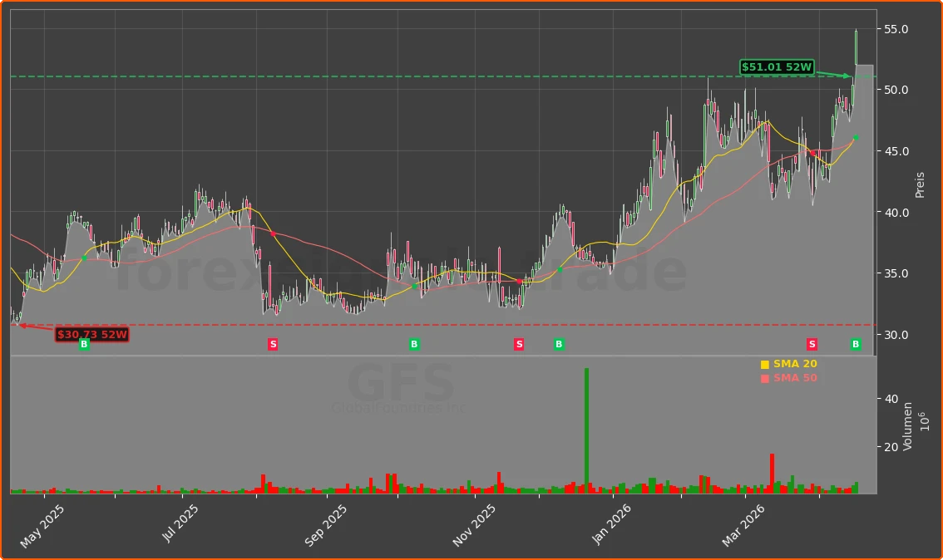Screen dimensions: 943x560
Task: Select the red S marker near March 2026
Action: click(812, 344)
